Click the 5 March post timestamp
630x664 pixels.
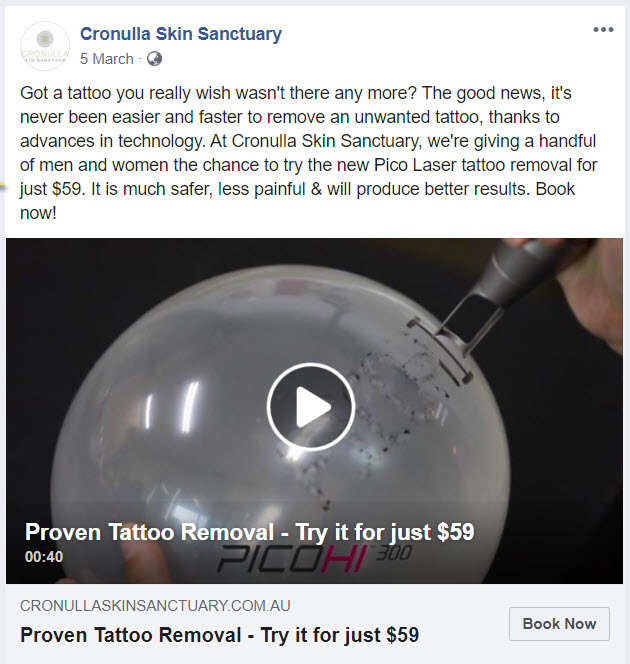coord(107,59)
